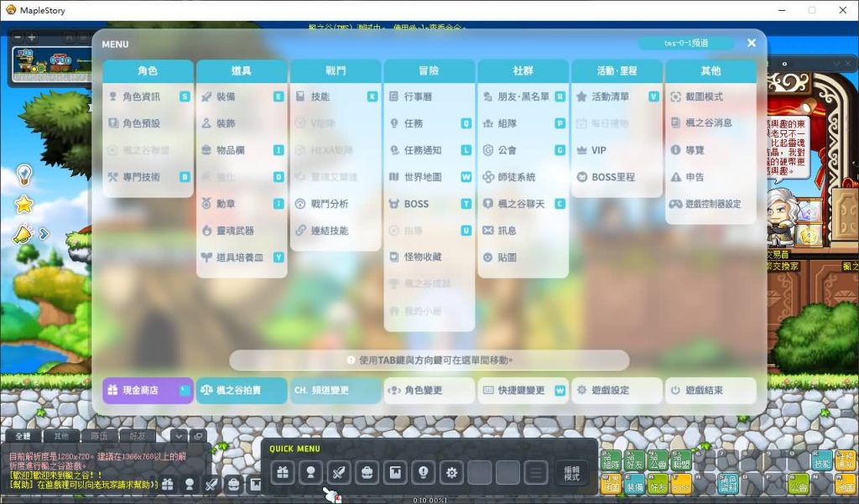Open 裝飾 cosmetic equipment entry
859x504 pixels.
pyautogui.click(x=242, y=123)
